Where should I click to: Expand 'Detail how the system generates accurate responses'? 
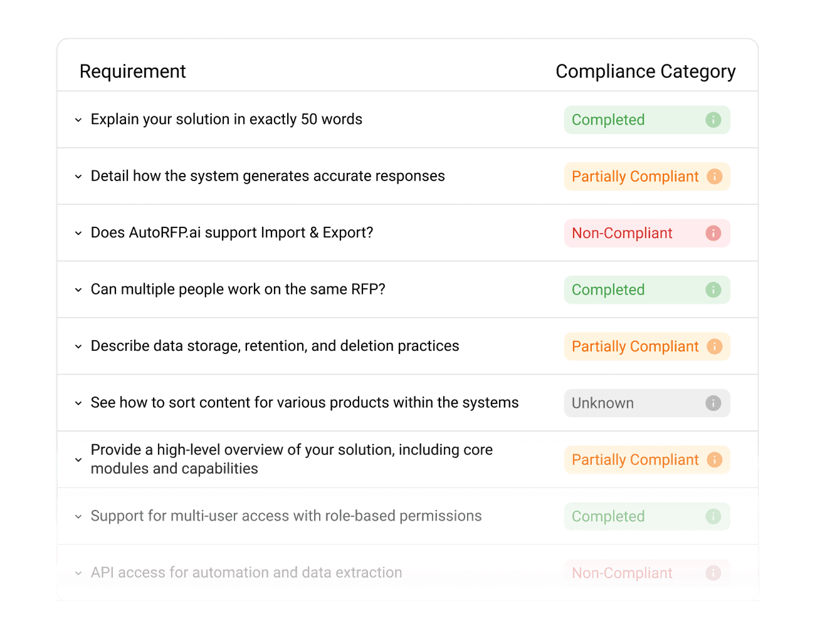coord(78,177)
